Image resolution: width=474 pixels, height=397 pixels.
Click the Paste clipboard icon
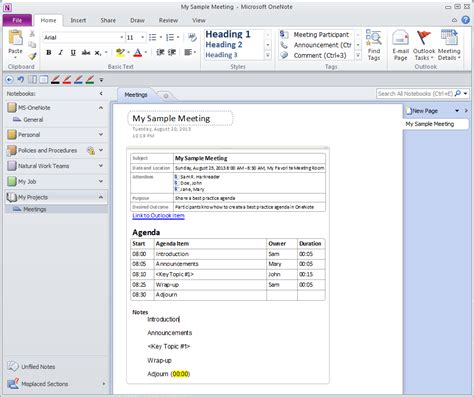point(15,38)
